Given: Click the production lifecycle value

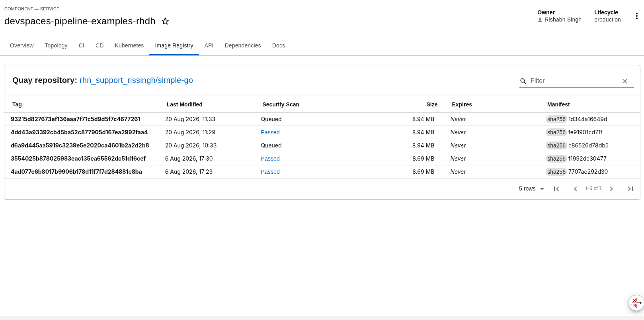Looking at the screenshot, I should tap(607, 20).
